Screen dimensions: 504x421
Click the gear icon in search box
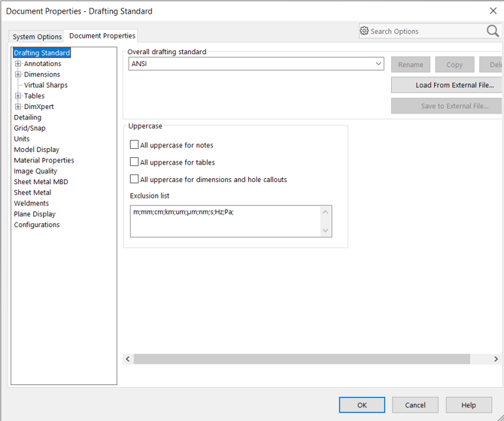coord(364,31)
